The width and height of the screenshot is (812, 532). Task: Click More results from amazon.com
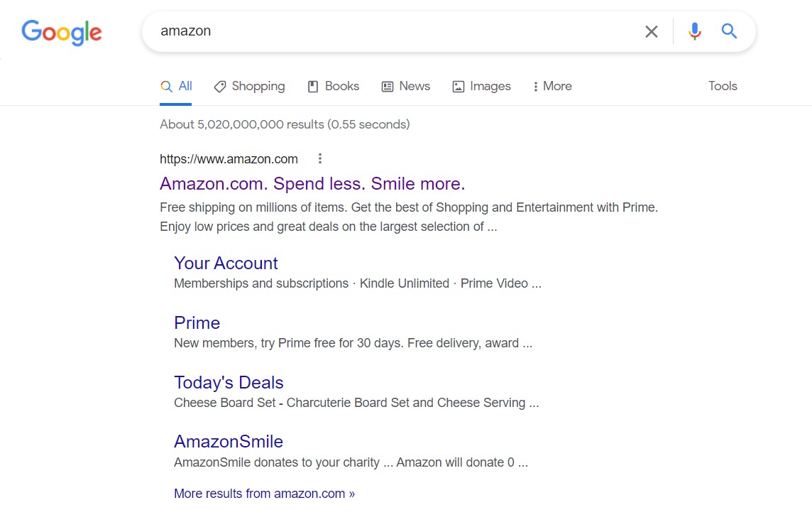pyautogui.click(x=264, y=494)
